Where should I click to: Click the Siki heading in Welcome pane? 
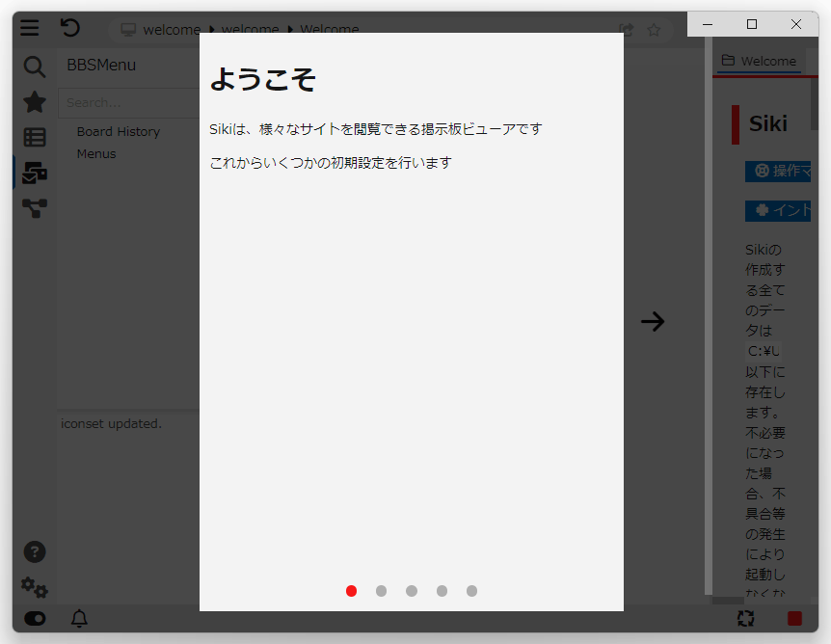point(768,123)
